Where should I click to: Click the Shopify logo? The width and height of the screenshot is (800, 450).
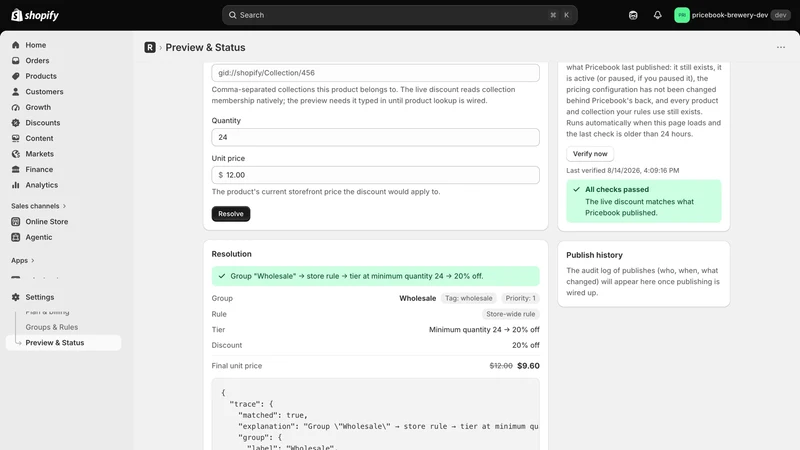tap(35, 15)
